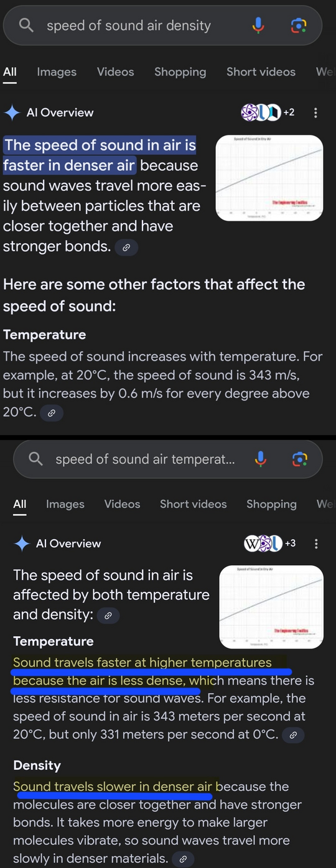Tap link chip after 'denser materials.'

pyautogui.click(x=183, y=859)
